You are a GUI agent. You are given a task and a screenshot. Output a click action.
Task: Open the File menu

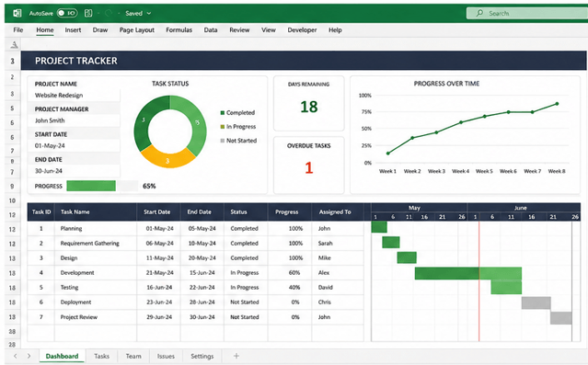point(18,30)
